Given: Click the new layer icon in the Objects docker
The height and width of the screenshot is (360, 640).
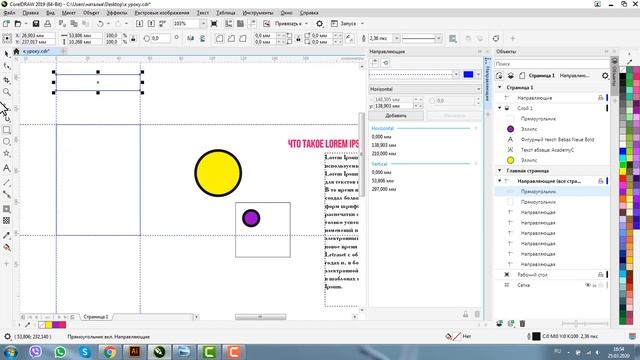Looking at the screenshot, I should point(499,323).
